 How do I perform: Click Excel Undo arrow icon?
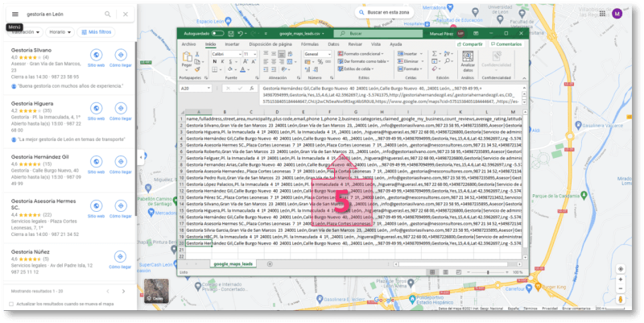point(240,33)
